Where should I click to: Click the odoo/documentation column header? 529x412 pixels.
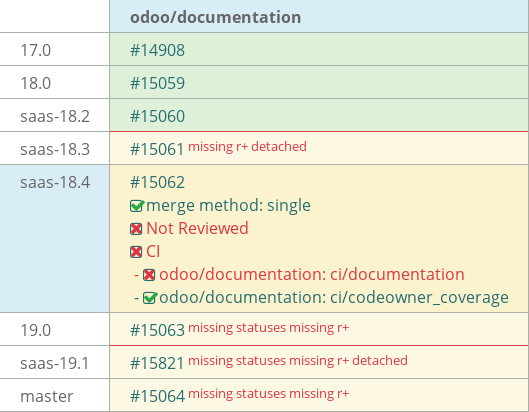pyautogui.click(x=216, y=17)
